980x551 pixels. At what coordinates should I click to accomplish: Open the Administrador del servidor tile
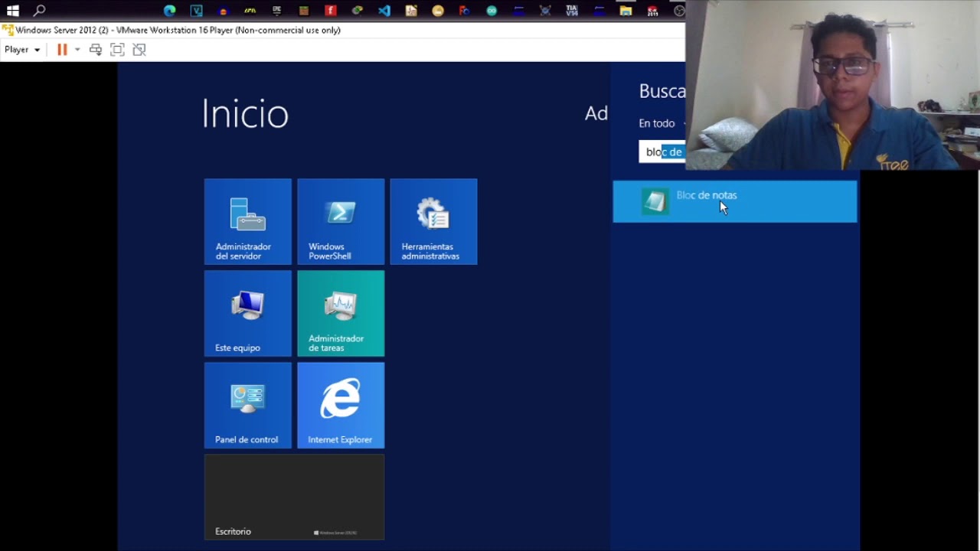point(247,221)
